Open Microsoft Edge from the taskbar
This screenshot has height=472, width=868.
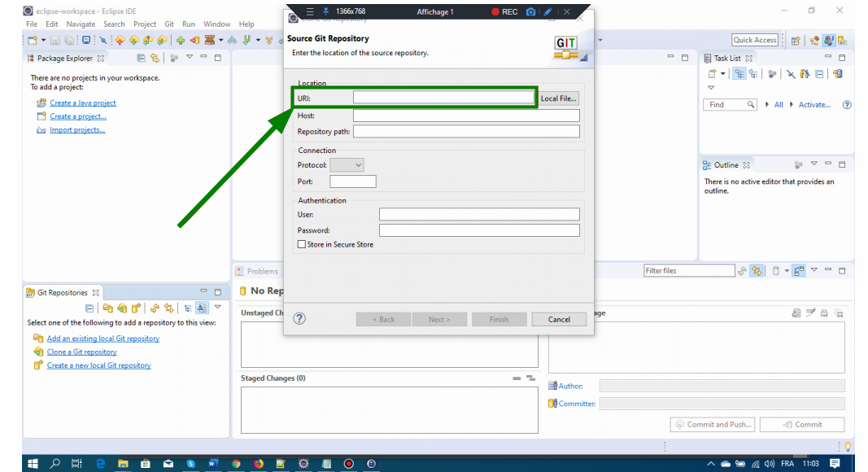coord(100,464)
